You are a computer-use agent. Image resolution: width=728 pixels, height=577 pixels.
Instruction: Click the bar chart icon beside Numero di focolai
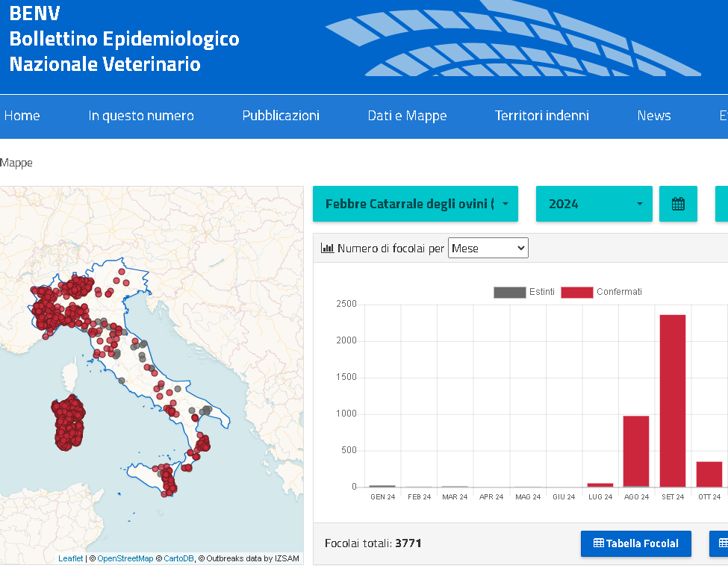[327, 247]
